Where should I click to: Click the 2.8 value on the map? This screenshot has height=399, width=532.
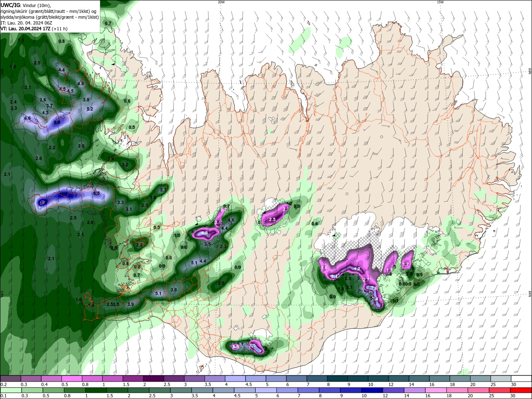(x=81, y=146)
